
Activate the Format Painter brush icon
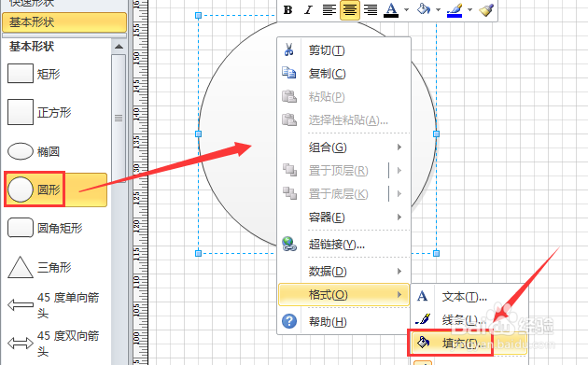[x=486, y=9]
